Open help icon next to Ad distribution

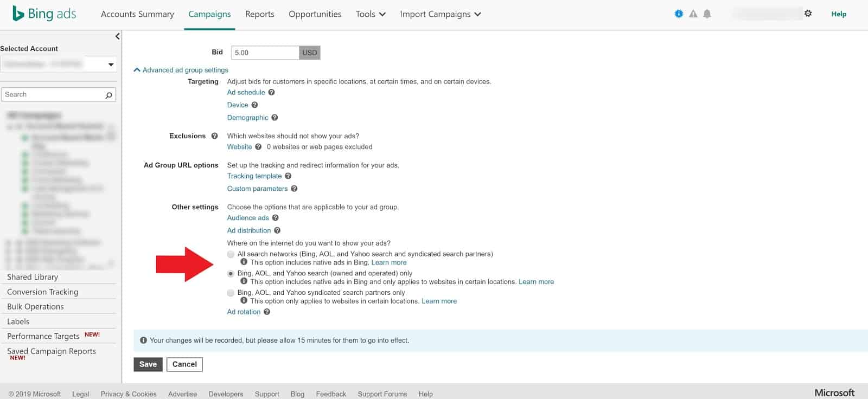coord(277,230)
